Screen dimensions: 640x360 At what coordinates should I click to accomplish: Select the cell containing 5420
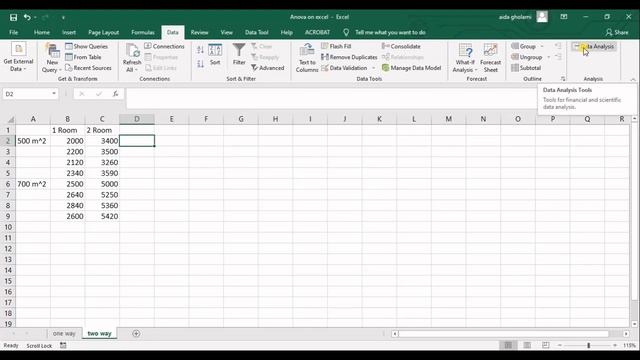(102, 216)
